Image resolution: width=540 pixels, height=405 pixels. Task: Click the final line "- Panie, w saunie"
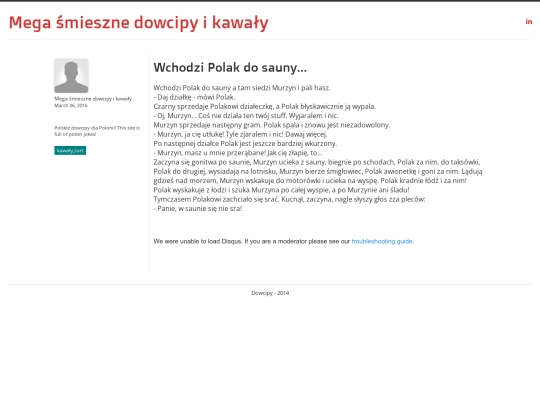point(198,209)
